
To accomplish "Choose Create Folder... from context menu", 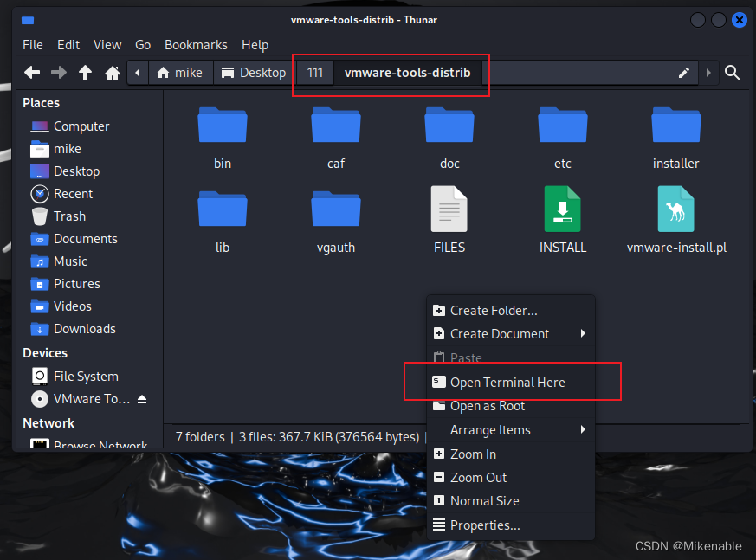I will 511,311.
